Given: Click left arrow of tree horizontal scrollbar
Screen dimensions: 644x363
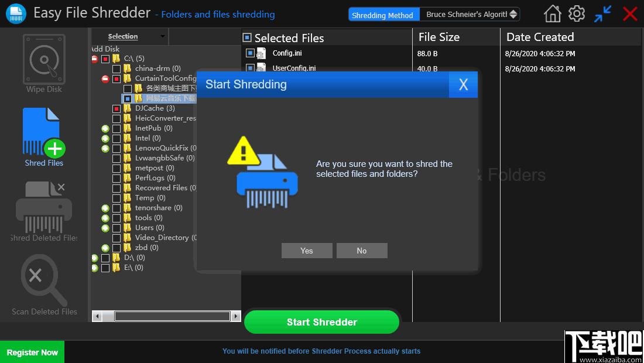Looking at the screenshot, I should click(x=97, y=316).
